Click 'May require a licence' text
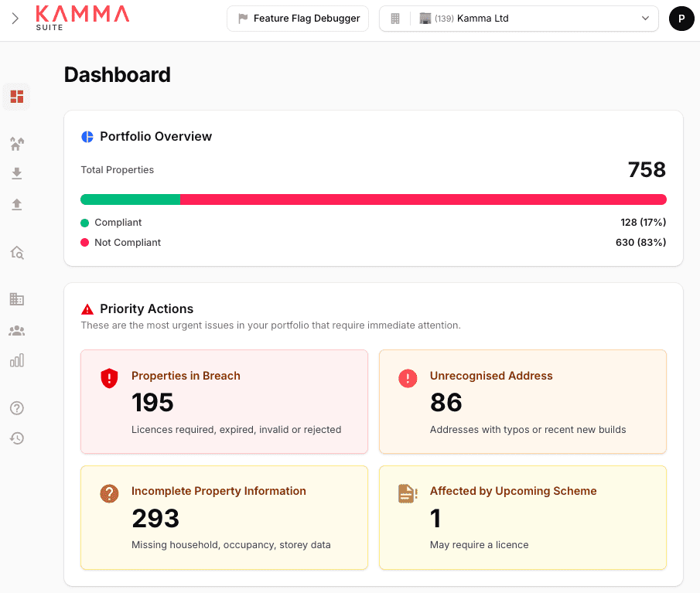This screenshot has width=700, height=593. (x=479, y=545)
